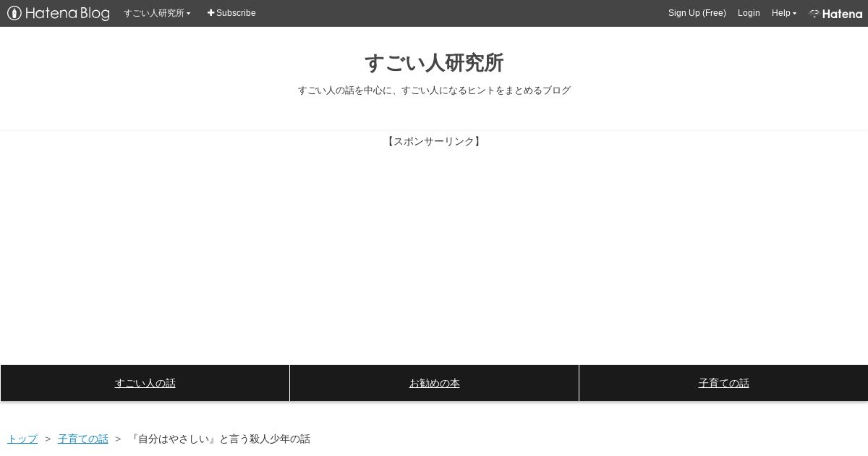Select the すごい人の話 menu tab
The image size is (868, 456).
pos(145,383)
